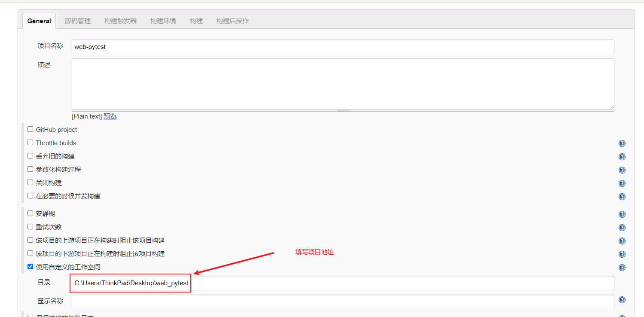This screenshot has width=644, height=317.
Task: Open help icon beside 安静期
Action: pyautogui.click(x=622, y=214)
